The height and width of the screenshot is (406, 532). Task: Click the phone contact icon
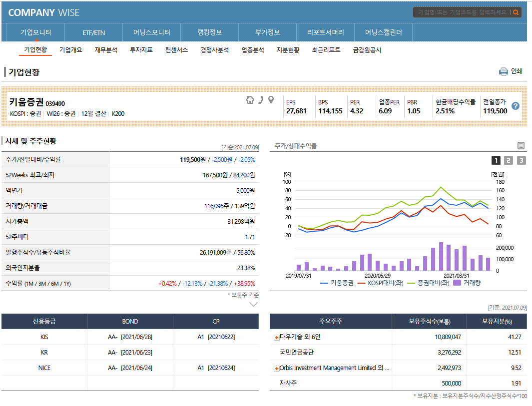[x=261, y=100]
